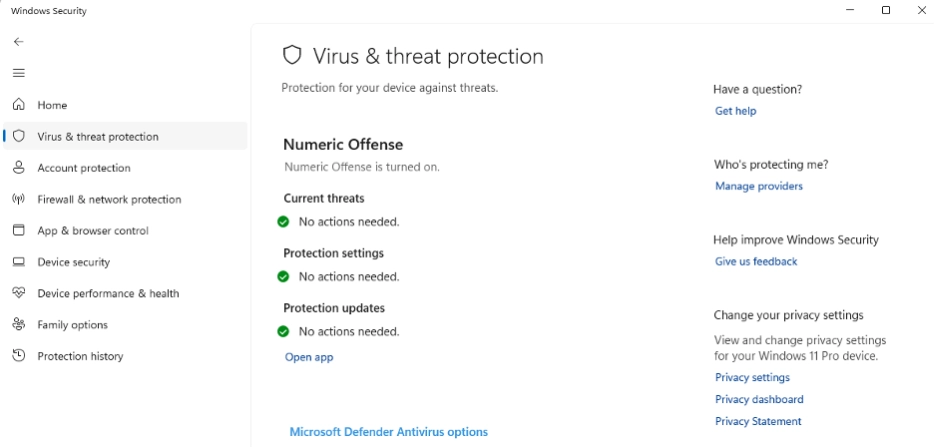Open the Give us feedback link
936x448 pixels.
click(x=756, y=262)
